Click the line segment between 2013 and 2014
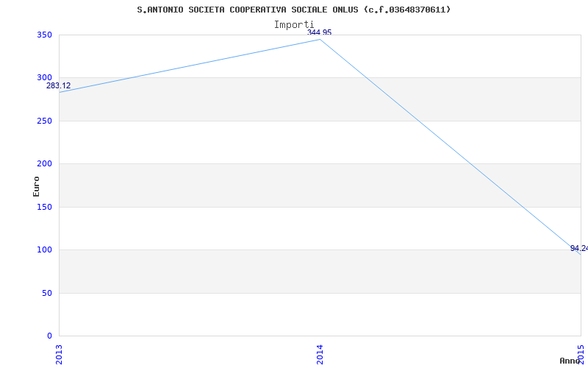This screenshot has height=368, width=588. [x=190, y=66]
